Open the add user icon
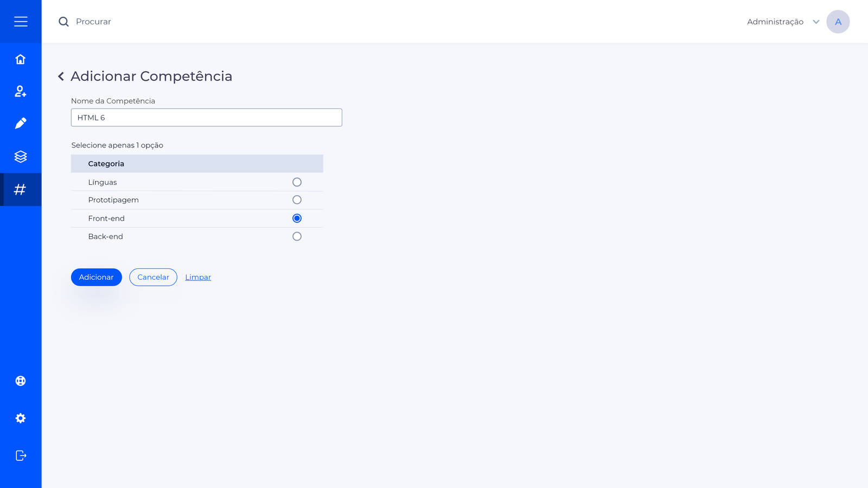This screenshot has height=488, width=868. (x=21, y=91)
